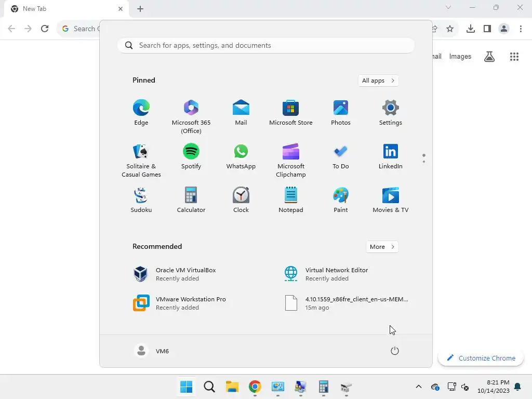Launch the Photos app
This screenshot has height=399, width=532.
coord(341,112)
